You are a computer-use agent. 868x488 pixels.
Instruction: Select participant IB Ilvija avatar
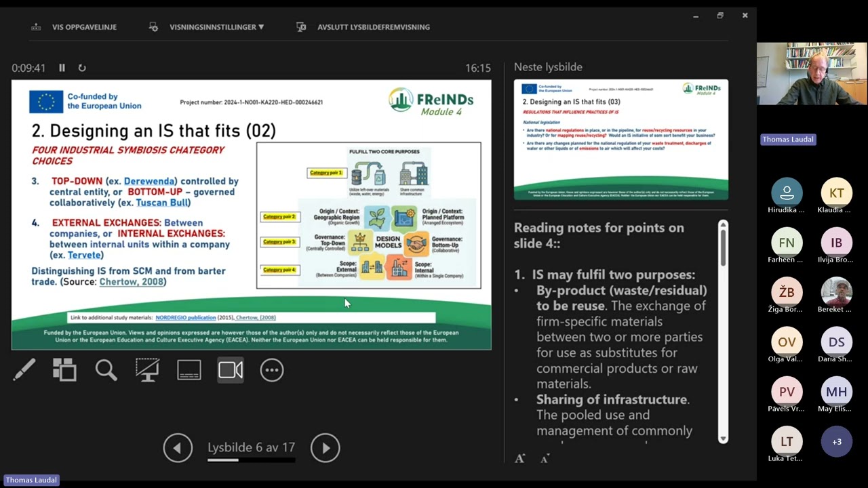click(x=836, y=243)
